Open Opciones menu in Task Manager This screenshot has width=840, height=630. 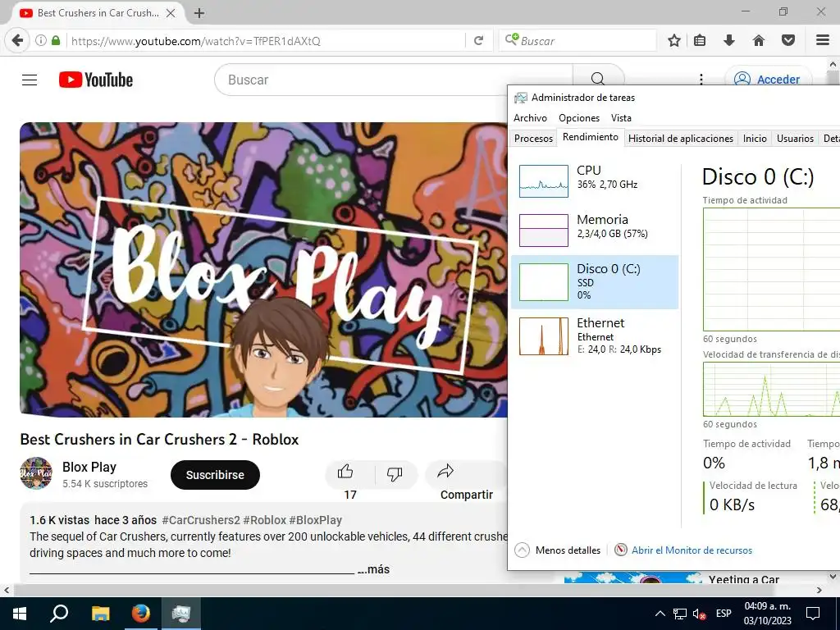pyautogui.click(x=579, y=118)
